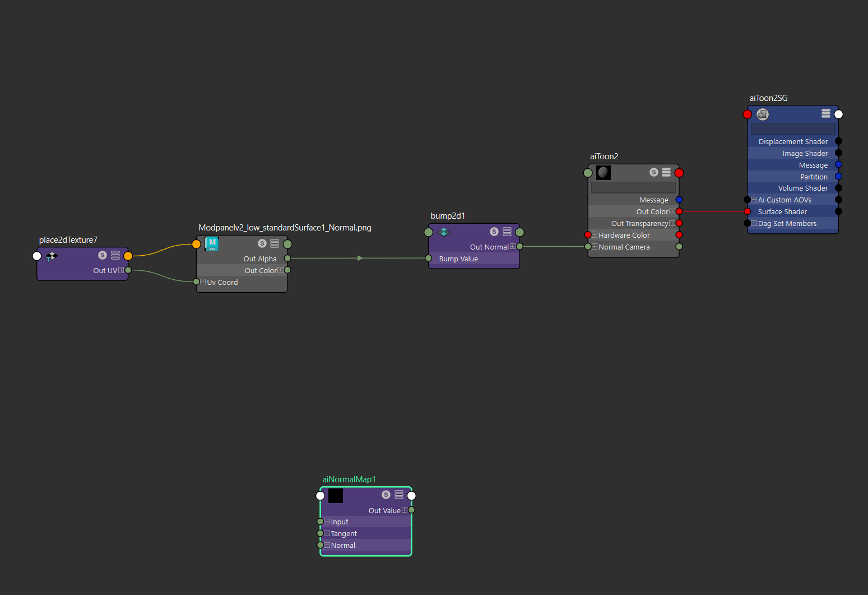Toggle the S swatch on place2dTexture7

[102, 255]
